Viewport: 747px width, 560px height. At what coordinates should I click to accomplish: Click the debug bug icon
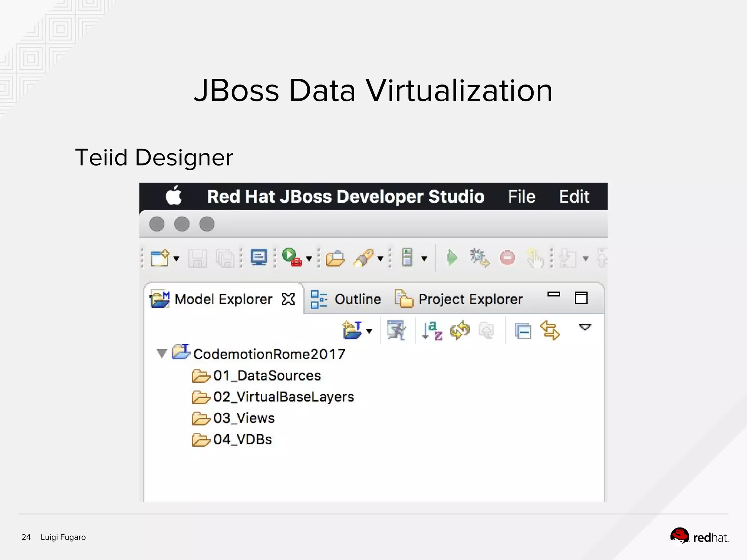pyautogui.click(x=479, y=257)
